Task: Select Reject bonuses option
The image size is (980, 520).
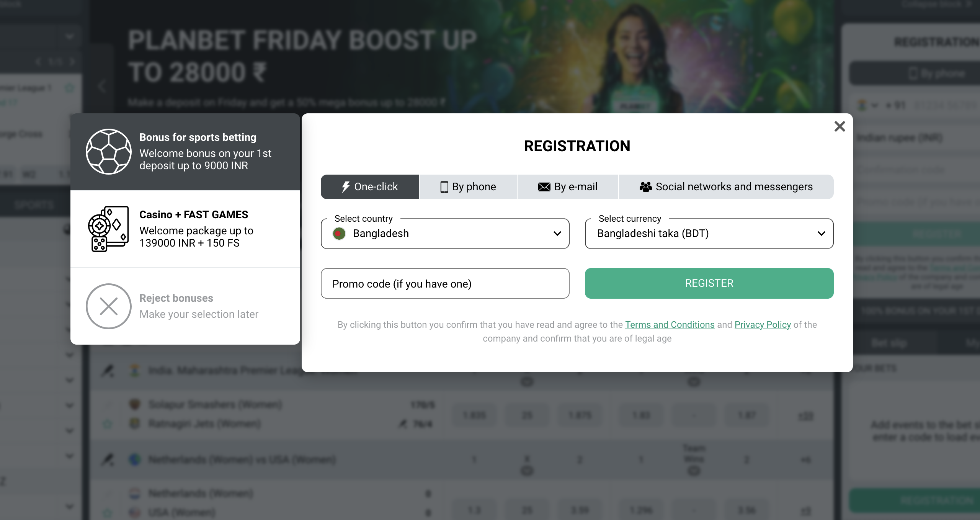Action: coord(185,306)
